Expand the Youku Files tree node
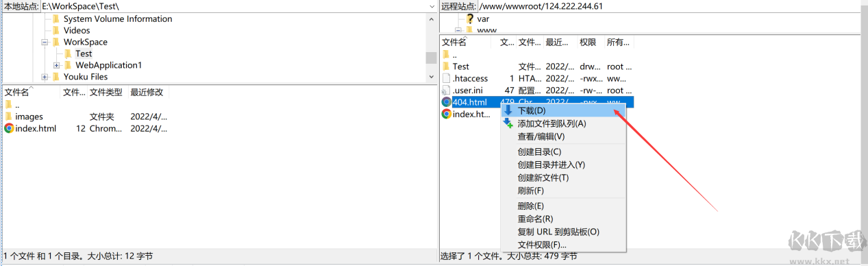This screenshot has height=266, width=868. pos(45,77)
